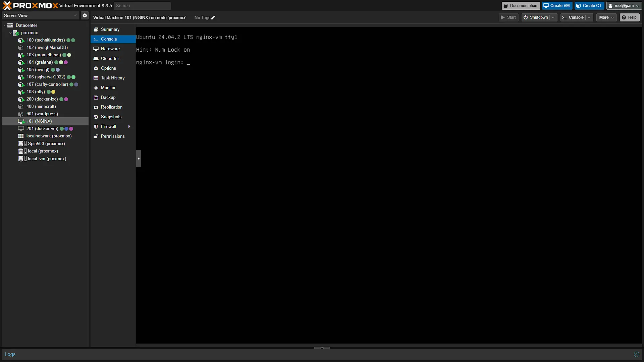Viewport: 644px width, 362px height.
Task: Show Task History for the VM
Action: tap(113, 78)
